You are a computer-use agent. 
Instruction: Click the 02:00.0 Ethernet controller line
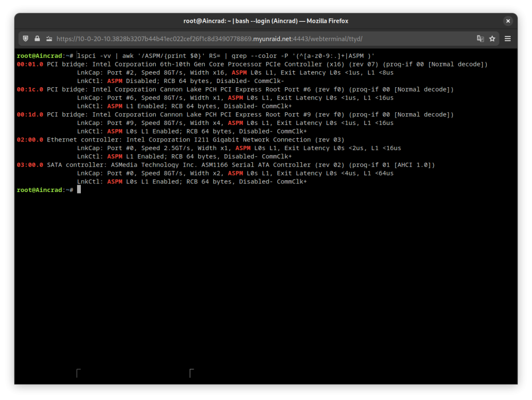[x=180, y=139]
